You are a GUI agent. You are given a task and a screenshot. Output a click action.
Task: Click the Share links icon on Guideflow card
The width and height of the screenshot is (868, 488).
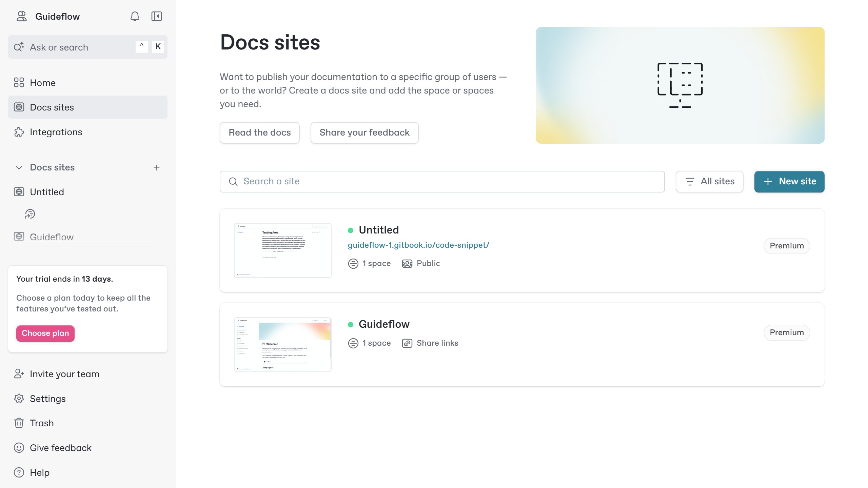(x=407, y=343)
